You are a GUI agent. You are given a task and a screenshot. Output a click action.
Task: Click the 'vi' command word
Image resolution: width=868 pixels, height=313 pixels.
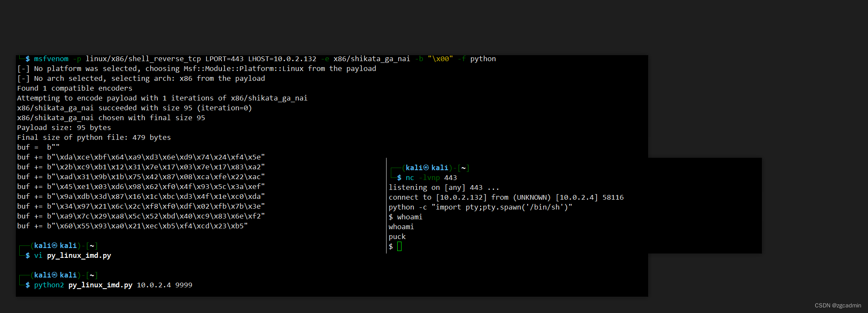pos(38,256)
